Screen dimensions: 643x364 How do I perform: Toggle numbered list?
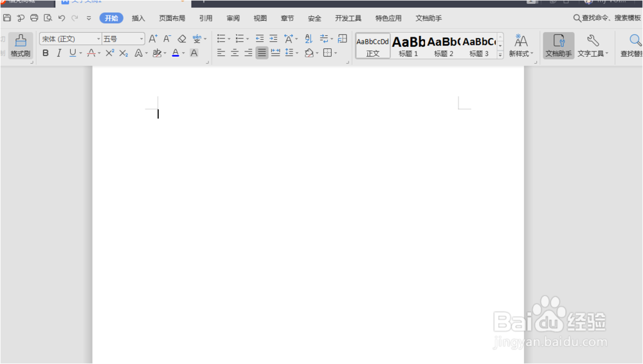tap(239, 39)
